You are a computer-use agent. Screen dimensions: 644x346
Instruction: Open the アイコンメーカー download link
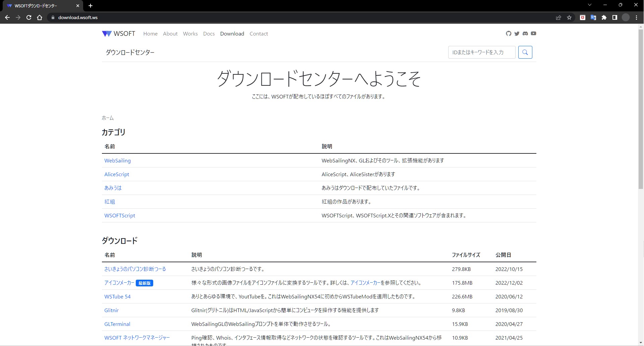point(119,283)
